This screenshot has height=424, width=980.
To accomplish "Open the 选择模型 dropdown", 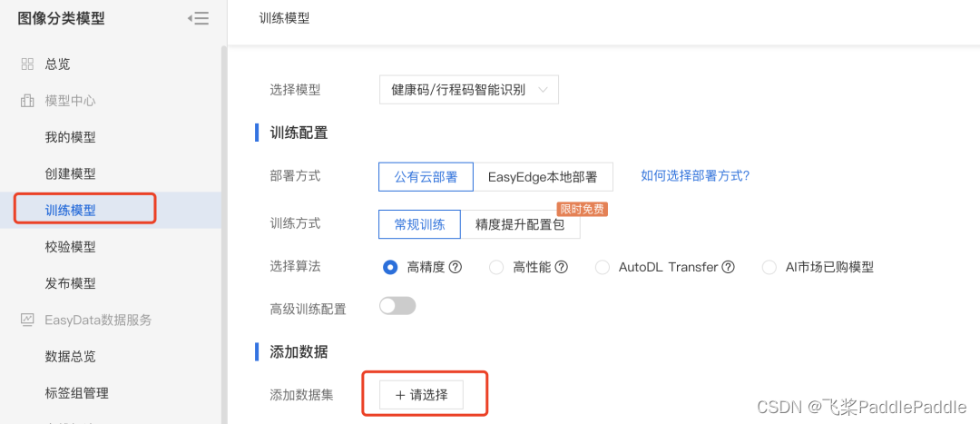I will click(x=468, y=90).
